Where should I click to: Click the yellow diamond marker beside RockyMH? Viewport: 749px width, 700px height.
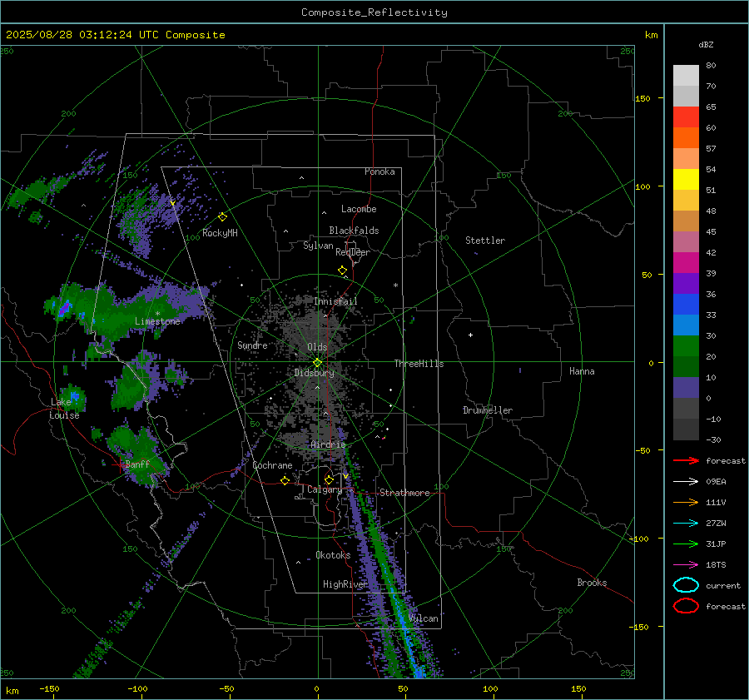pos(222,217)
